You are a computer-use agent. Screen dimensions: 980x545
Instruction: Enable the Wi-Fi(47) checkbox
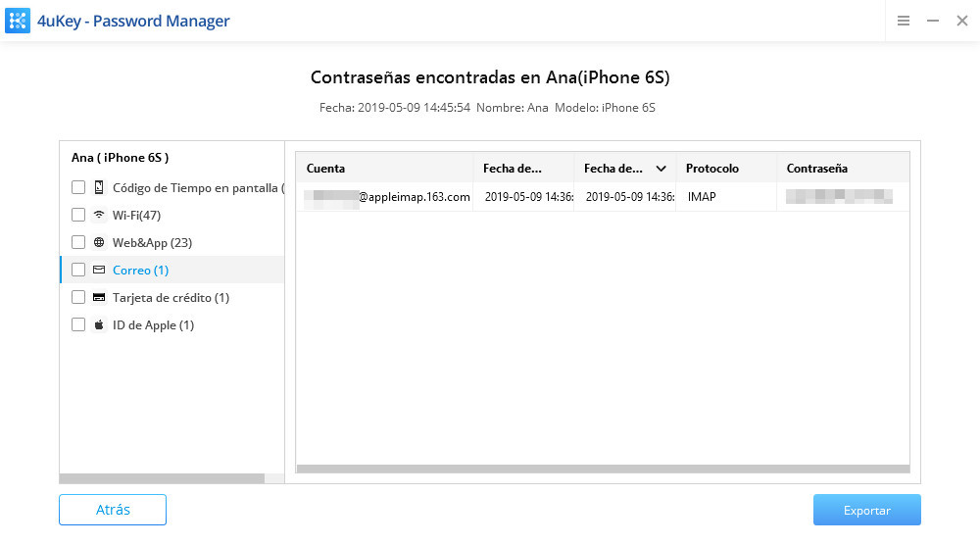78,215
